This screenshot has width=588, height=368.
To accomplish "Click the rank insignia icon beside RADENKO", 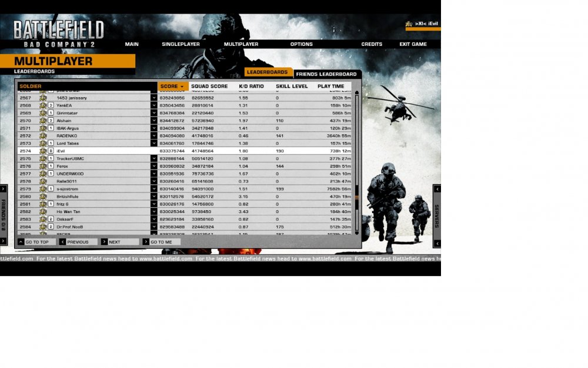I will (43, 136).
